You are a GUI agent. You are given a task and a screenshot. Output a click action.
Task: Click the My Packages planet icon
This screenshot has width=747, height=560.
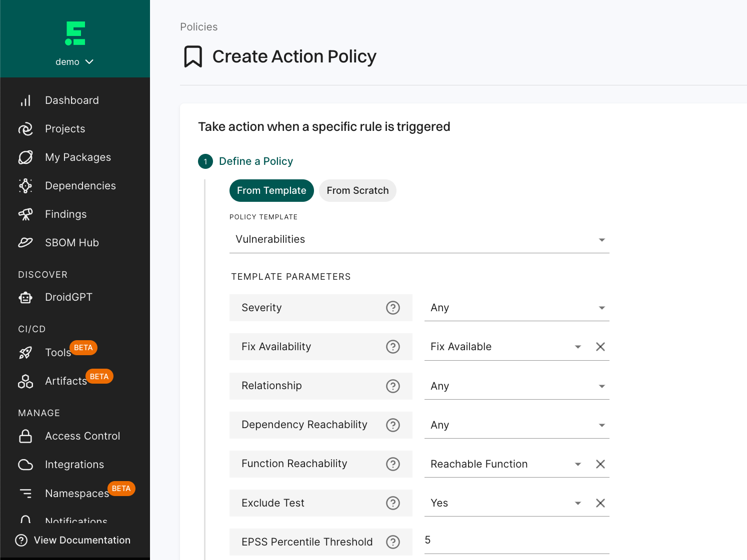click(x=25, y=157)
